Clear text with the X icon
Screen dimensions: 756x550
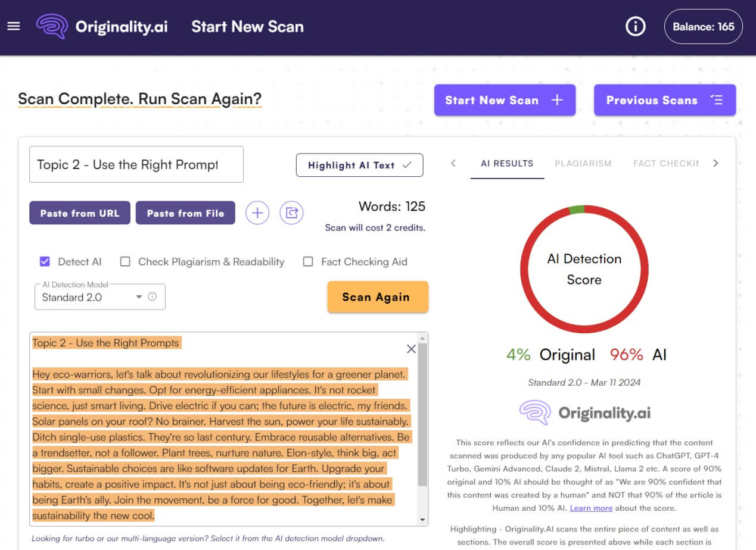coord(411,349)
